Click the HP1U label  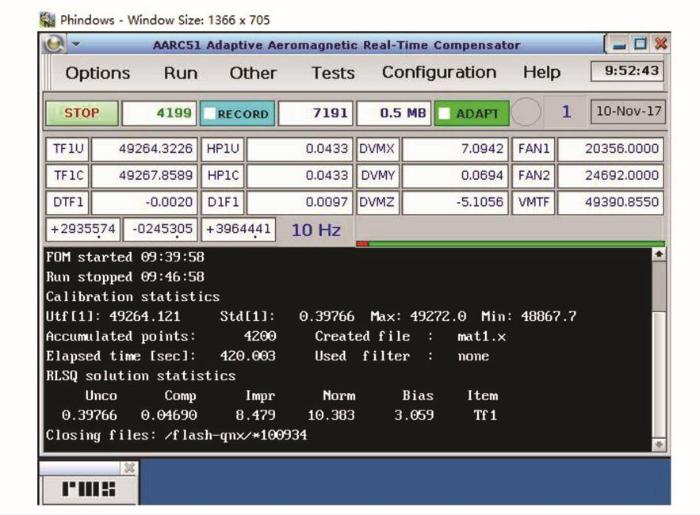tap(222, 149)
